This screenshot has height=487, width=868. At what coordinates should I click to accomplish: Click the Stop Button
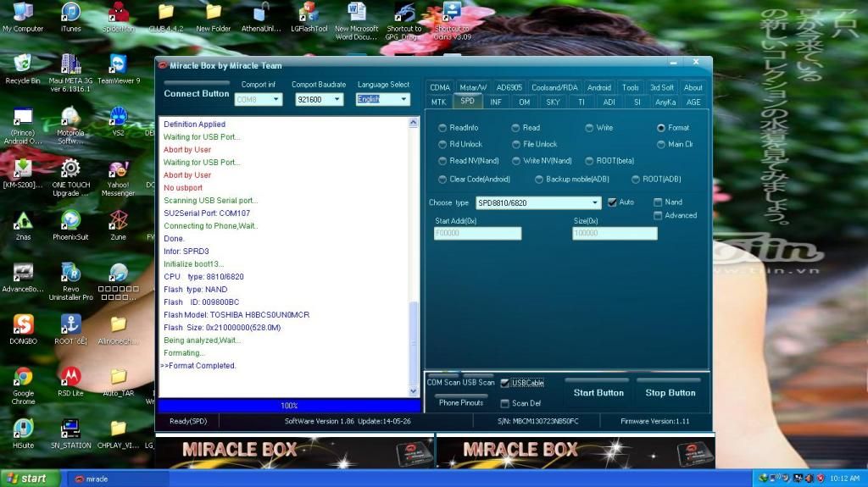click(x=670, y=393)
